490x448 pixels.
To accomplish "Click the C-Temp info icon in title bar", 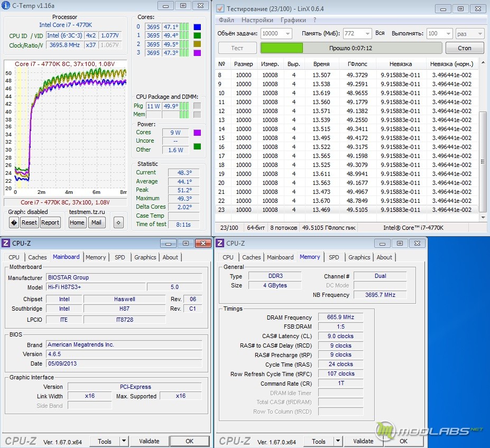I will (x=6, y=5).
